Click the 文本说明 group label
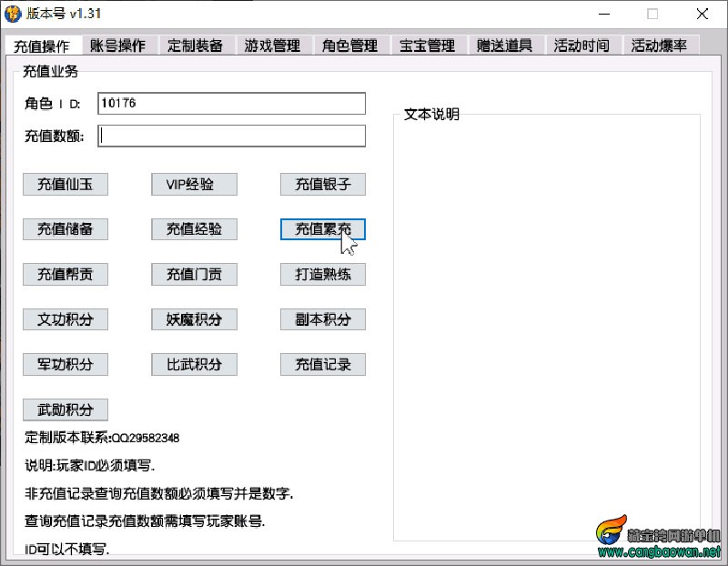 click(431, 115)
